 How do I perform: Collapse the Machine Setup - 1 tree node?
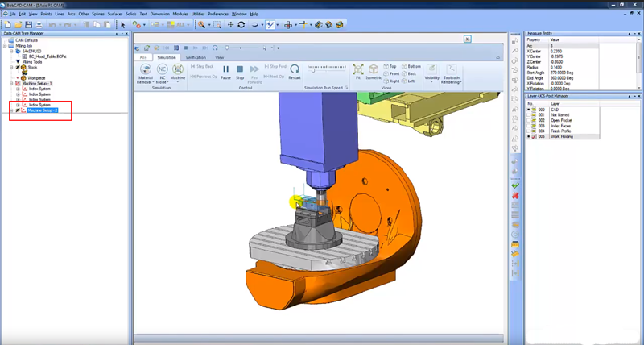tap(11, 84)
